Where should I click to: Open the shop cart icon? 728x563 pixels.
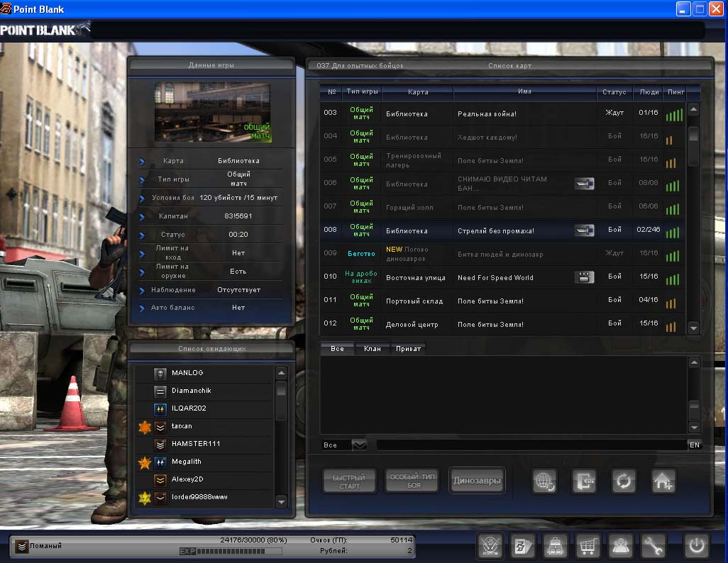pos(588,547)
